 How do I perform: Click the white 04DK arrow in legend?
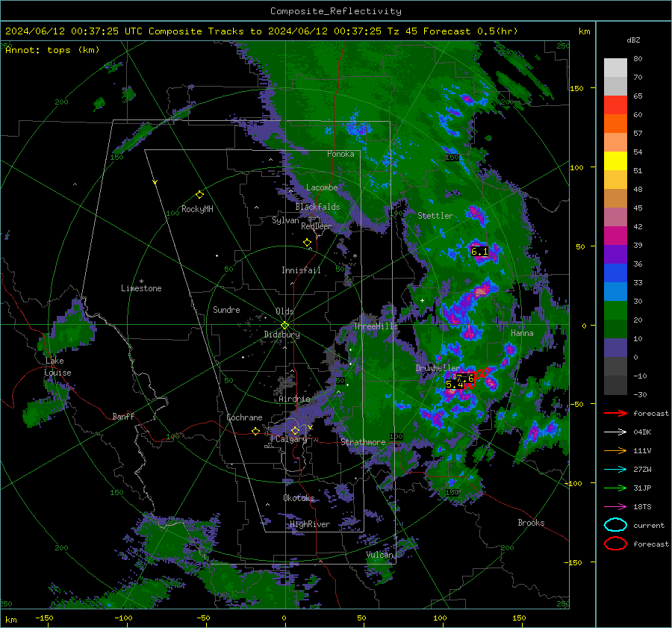tap(615, 432)
